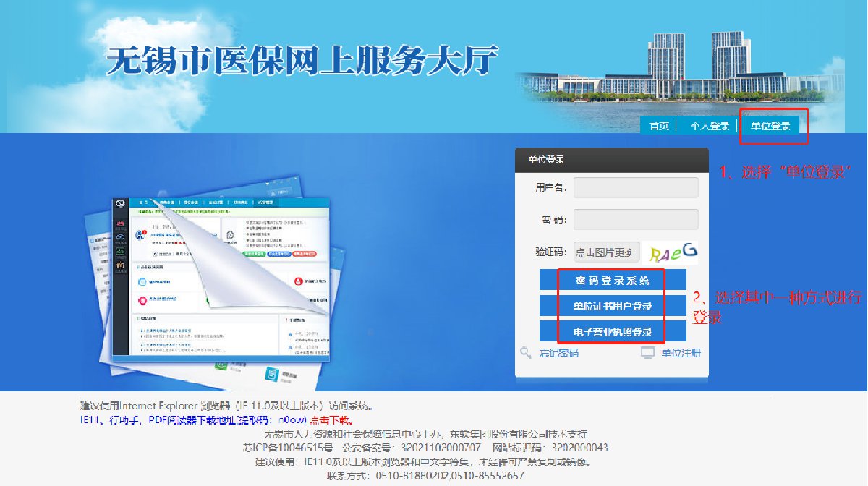Refresh the RAeG captcha image
The height and width of the screenshot is (486, 868).
coord(673,252)
